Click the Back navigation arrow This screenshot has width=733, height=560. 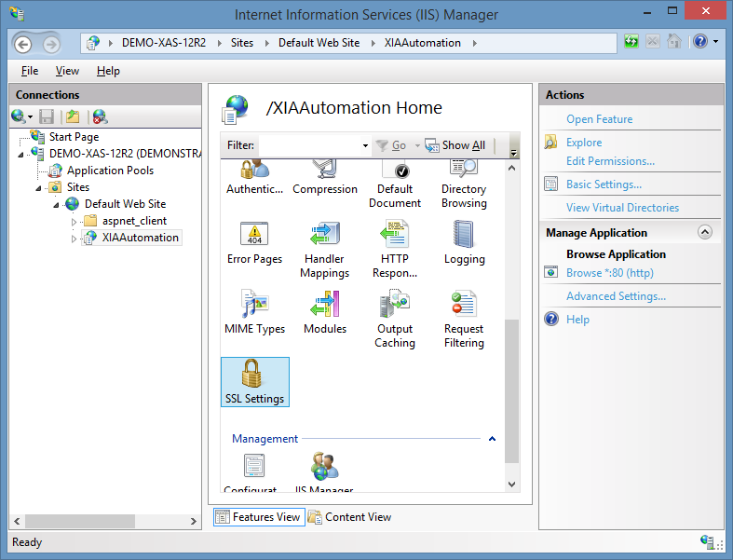pos(23,45)
